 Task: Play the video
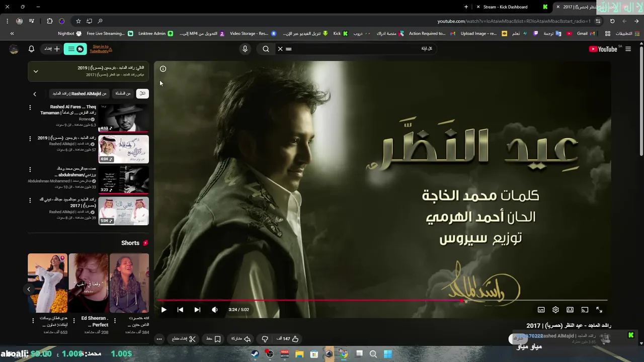pyautogui.click(x=164, y=310)
